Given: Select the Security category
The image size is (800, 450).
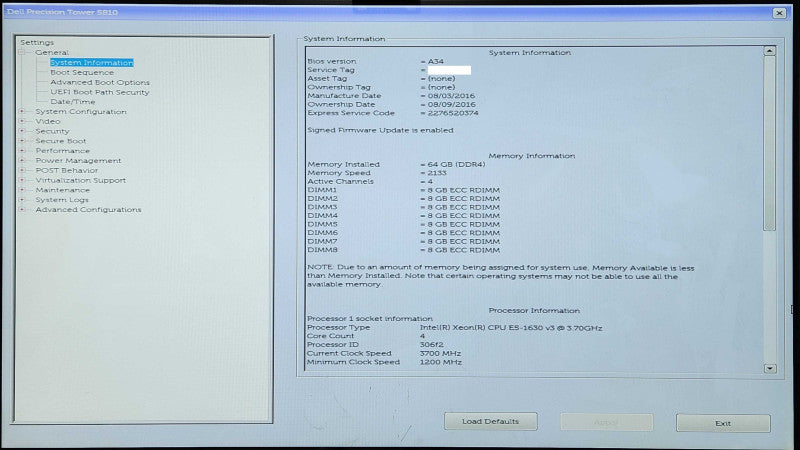Looking at the screenshot, I should click(52, 131).
